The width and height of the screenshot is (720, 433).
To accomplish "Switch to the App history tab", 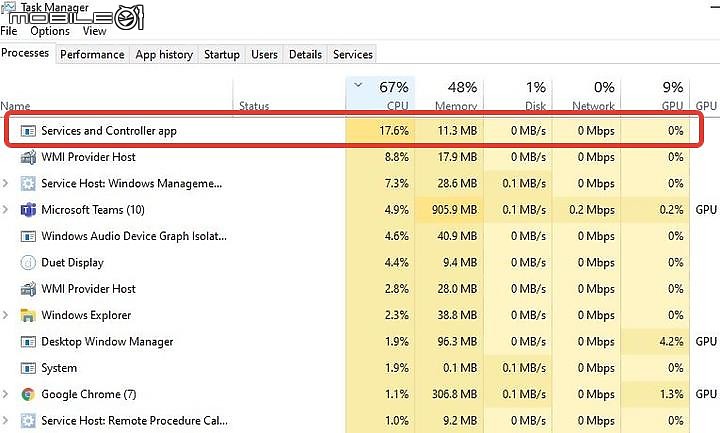I will [x=164, y=54].
